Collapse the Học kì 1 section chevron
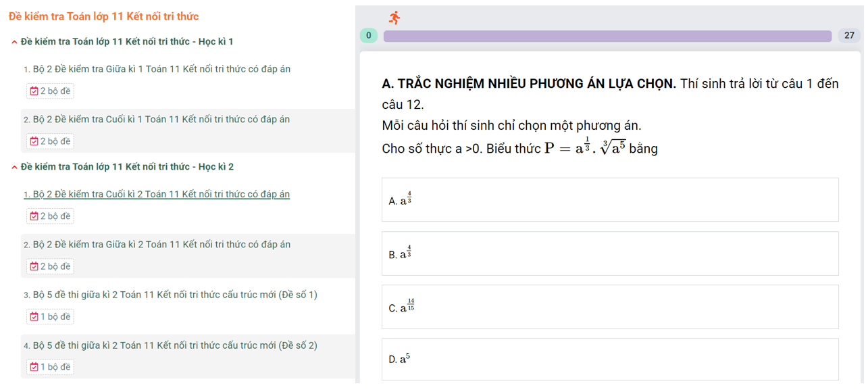 tap(15, 42)
